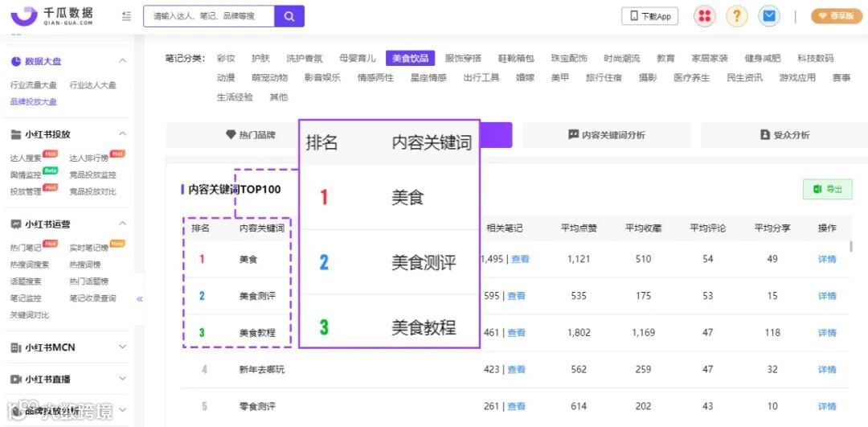Click the 下载App button

[649, 17]
